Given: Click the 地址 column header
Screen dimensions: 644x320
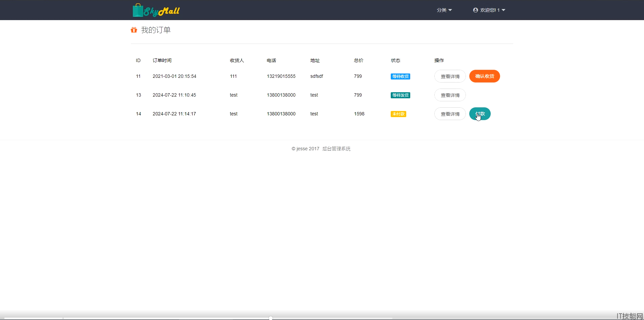Looking at the screenshot, I should click(315, 60).
